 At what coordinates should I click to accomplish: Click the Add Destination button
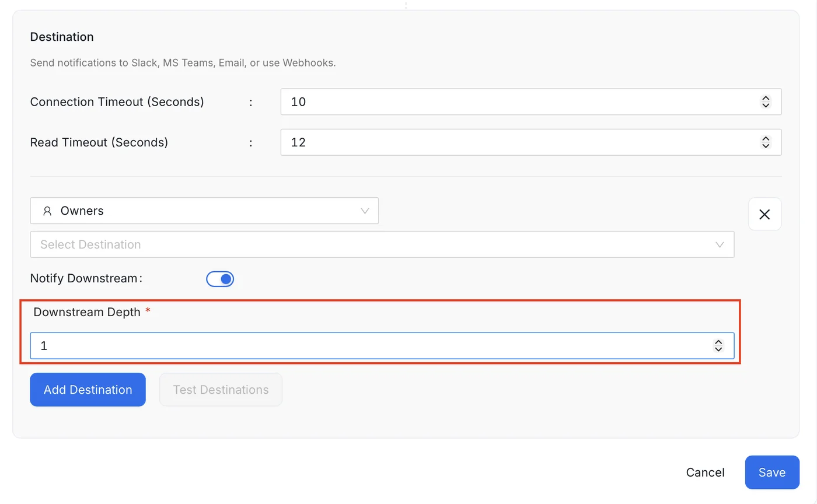coord(88,390)
